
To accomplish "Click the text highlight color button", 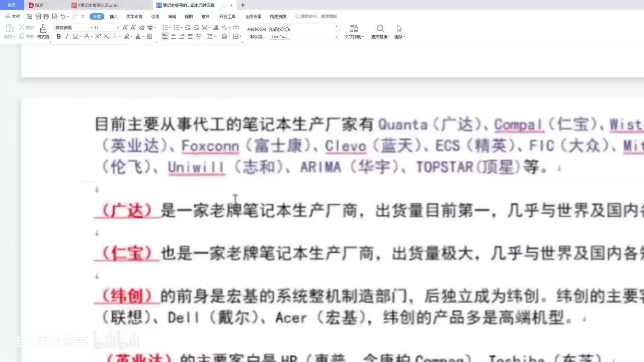I will click(x=126, y=36).
